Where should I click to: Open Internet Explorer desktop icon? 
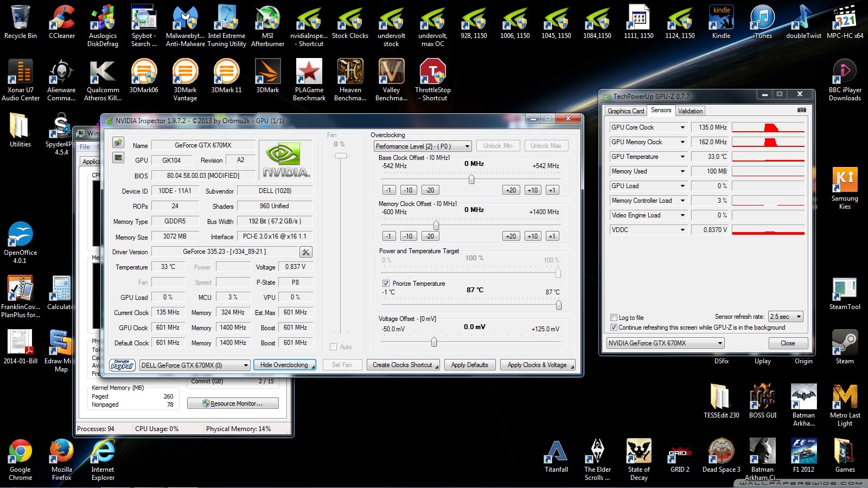click(103, 460)
